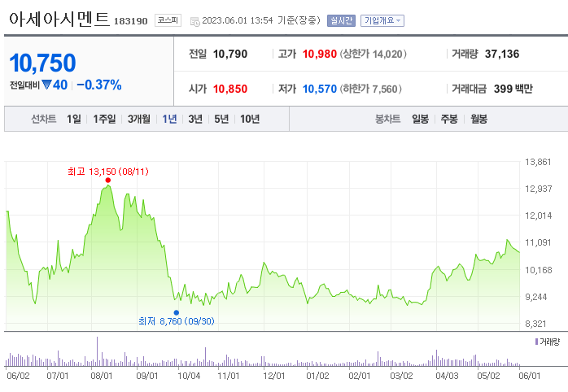This screenshot has height=392, width=568.
Task: Switch to 월봉 candle chart
Action: [478, 119]
